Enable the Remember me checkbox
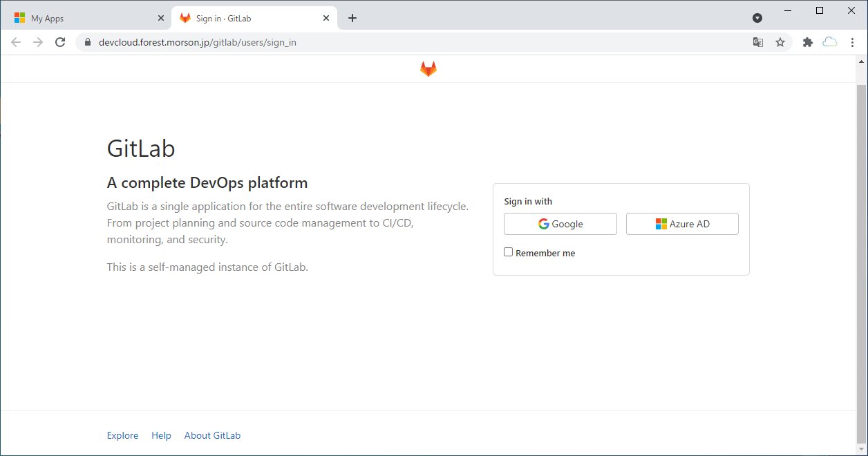The height and width of the screenshot is (456, 868). click(x=509, y=252)
